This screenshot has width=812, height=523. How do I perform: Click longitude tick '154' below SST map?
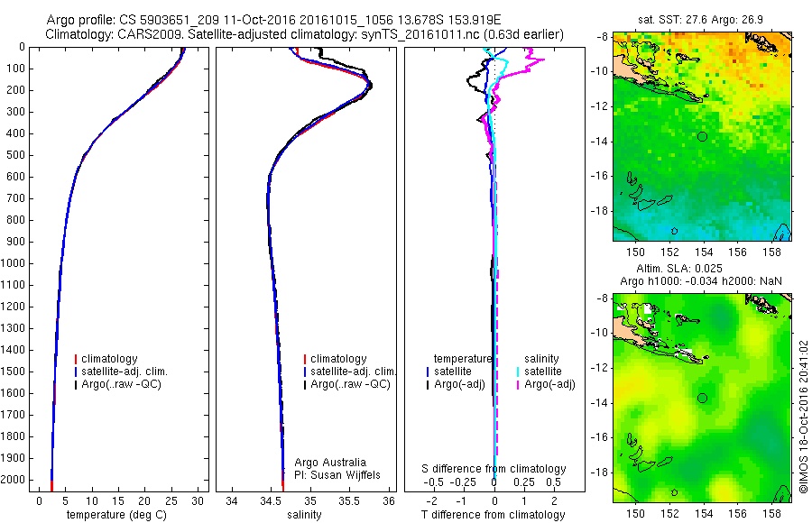[x=703, y=252]
